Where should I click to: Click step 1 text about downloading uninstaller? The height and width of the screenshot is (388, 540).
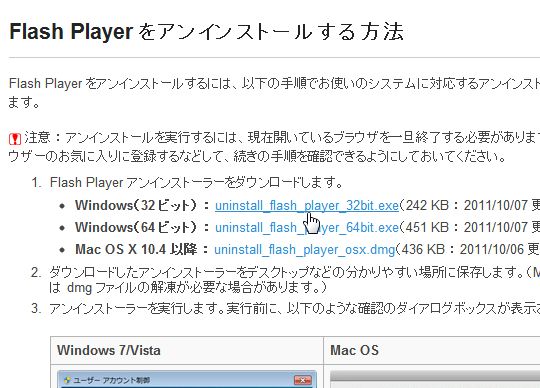[196, 182]
